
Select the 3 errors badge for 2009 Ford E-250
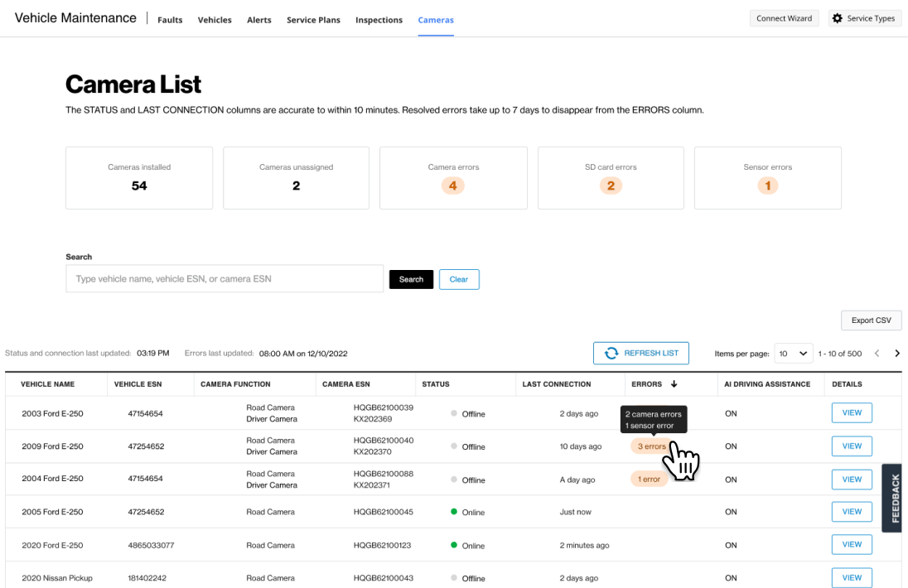click(650, 446)
